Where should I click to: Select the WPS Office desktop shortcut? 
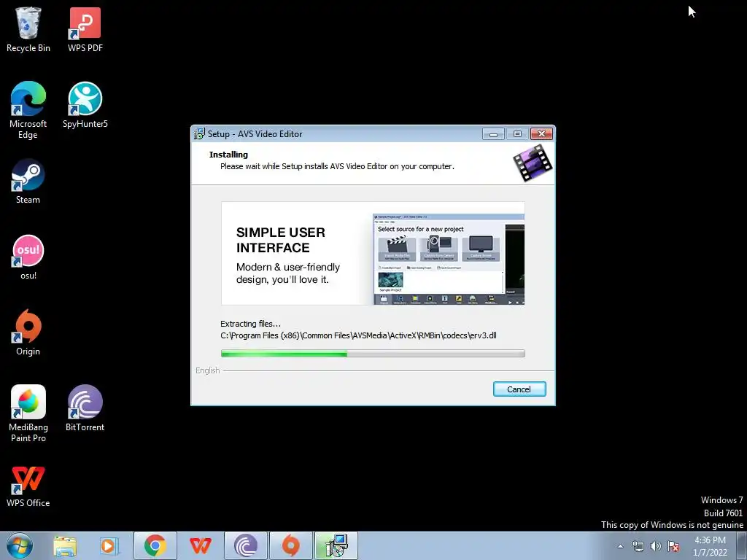[x=28, y=486]
